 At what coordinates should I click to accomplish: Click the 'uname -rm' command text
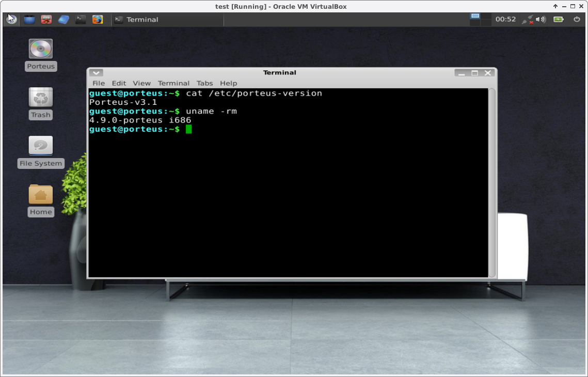(x=211, y=112)
